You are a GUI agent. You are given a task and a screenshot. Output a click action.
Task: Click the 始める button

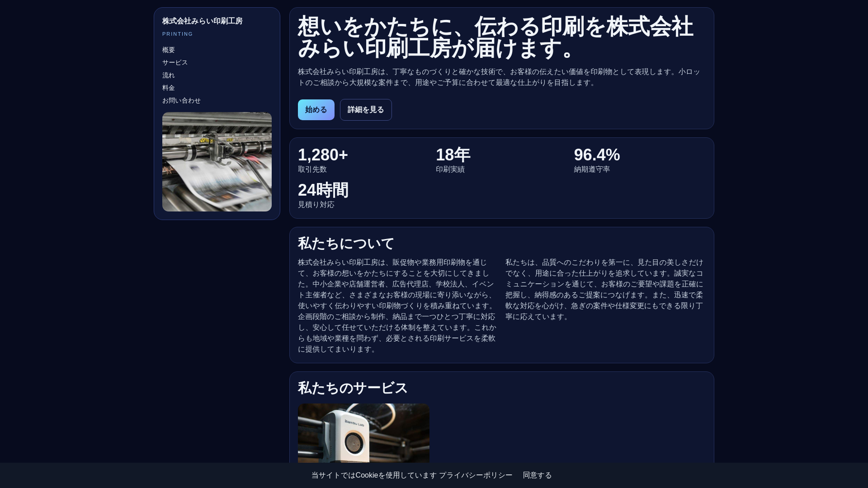(316, 110)
